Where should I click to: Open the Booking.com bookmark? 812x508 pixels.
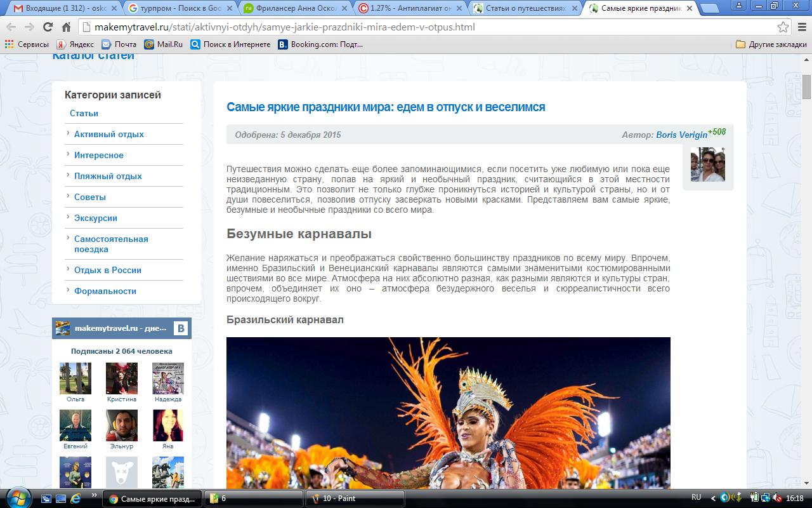pyautogui.click(x=320, y=44)
